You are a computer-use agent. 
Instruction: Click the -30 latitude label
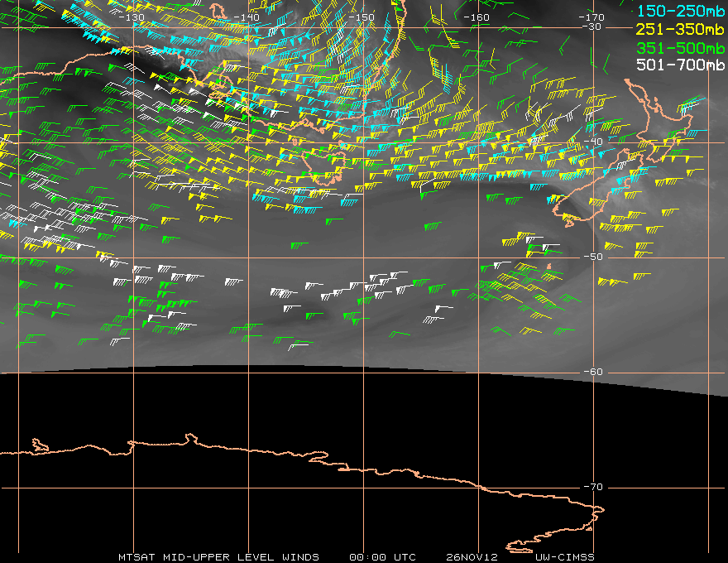coord(592,26)
